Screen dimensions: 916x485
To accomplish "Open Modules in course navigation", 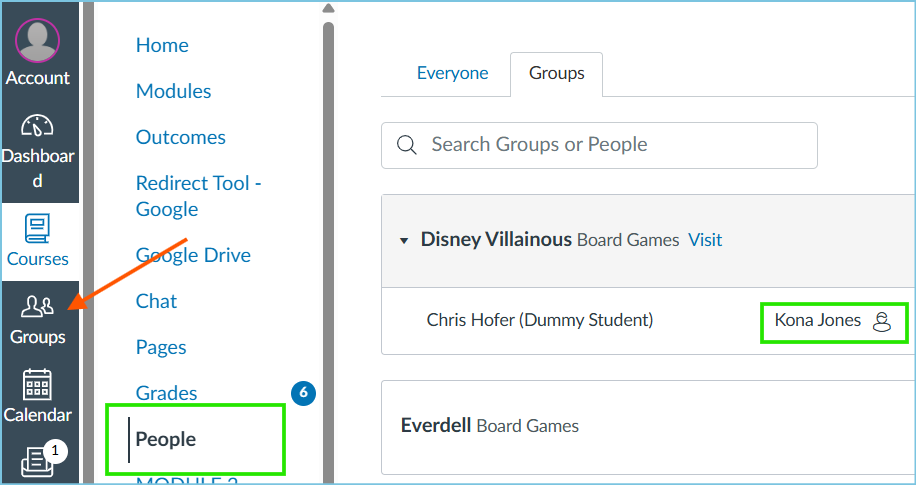I will 173,91.
